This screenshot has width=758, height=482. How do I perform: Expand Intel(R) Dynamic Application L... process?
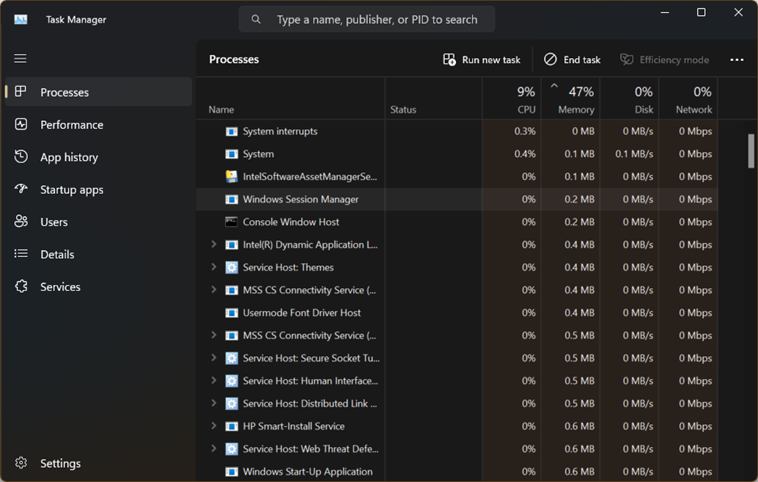tap(214, 245)
